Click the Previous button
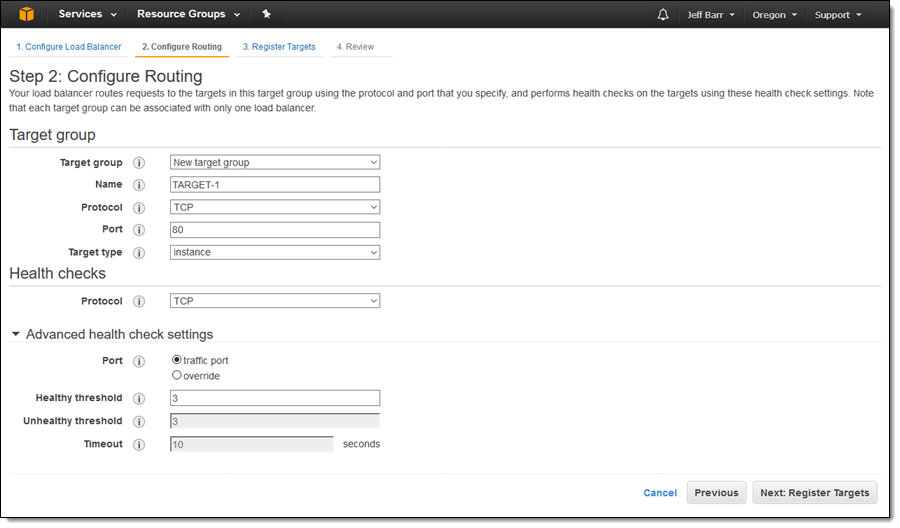 (716, 493)
